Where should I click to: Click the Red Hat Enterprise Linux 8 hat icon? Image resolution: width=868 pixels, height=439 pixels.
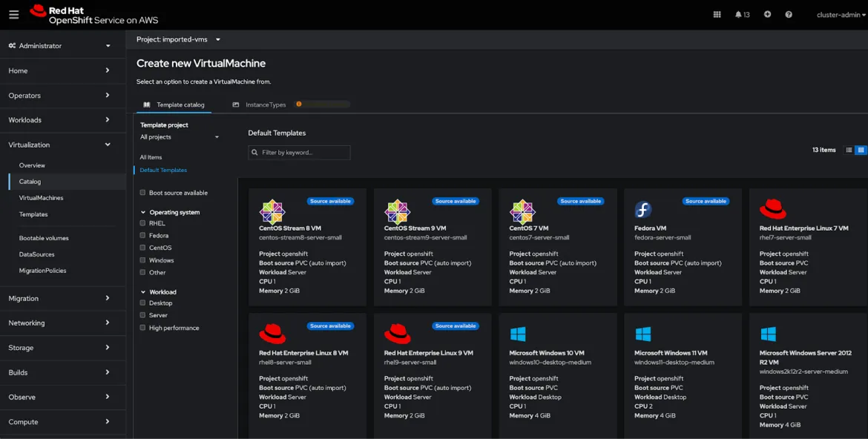tap(272, 334)
